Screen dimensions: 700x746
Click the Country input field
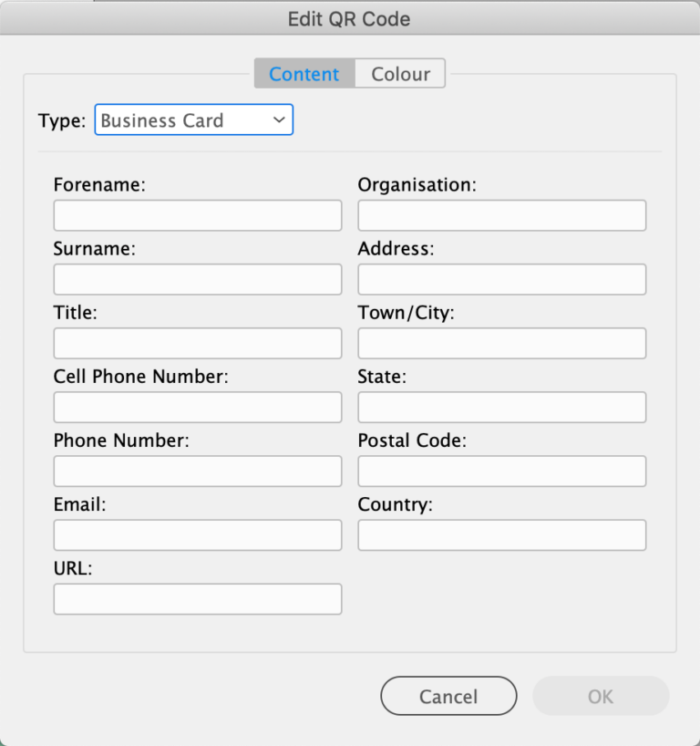coord(501,535)
